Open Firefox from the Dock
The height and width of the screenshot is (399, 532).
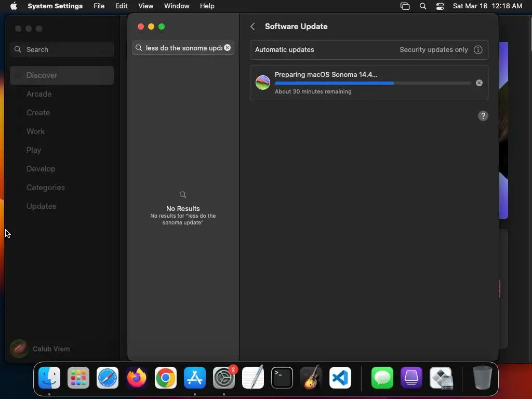point(137,378)
